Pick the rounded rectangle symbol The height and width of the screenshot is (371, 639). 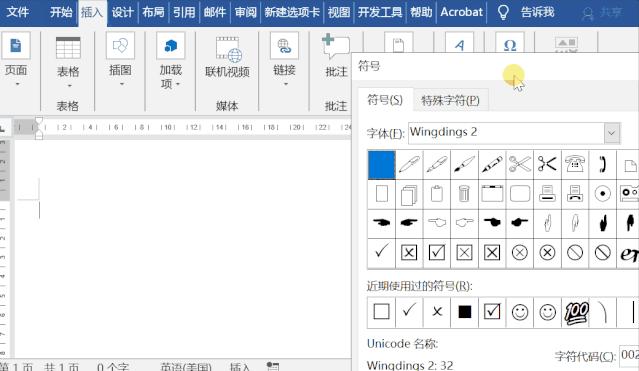tap(520, 194)
